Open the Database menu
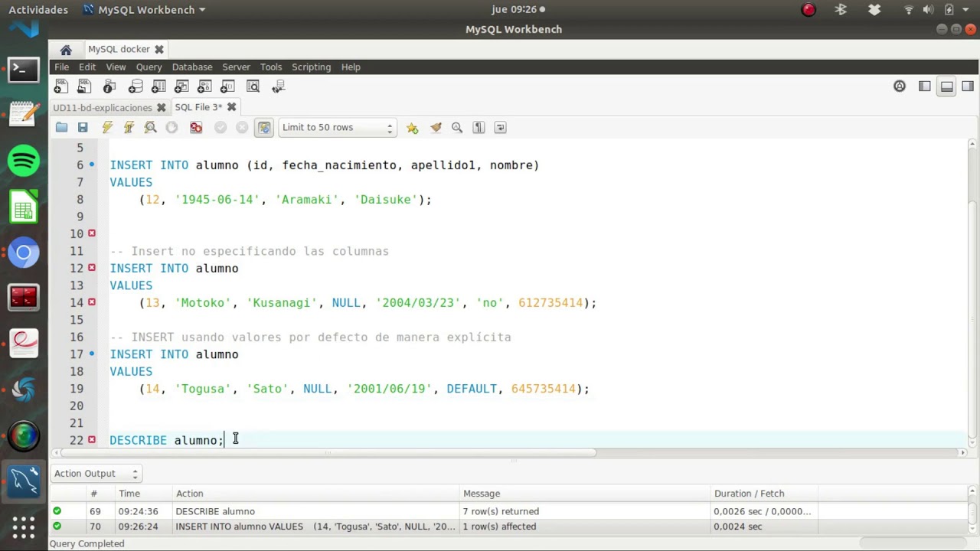The height and width of the screenshot is (551, 980). pos(192,67)
